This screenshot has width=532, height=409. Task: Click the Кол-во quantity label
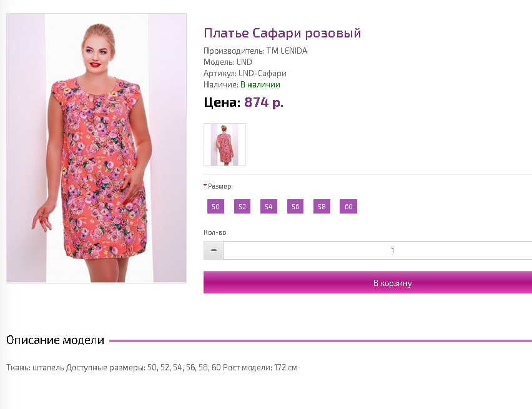pyautogui.click(x=215, y=232)
